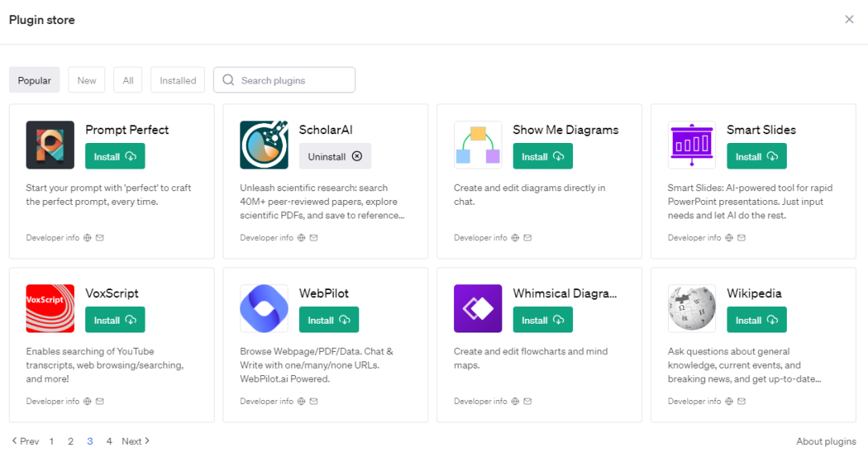Show the Installed plugins tab

click(x=178, y=80)
